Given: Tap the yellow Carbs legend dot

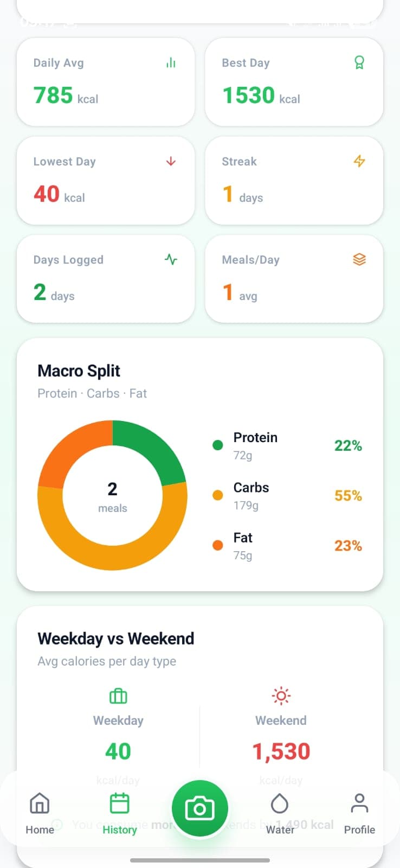Looking at the screenshot, I should (x=217, y=495).
